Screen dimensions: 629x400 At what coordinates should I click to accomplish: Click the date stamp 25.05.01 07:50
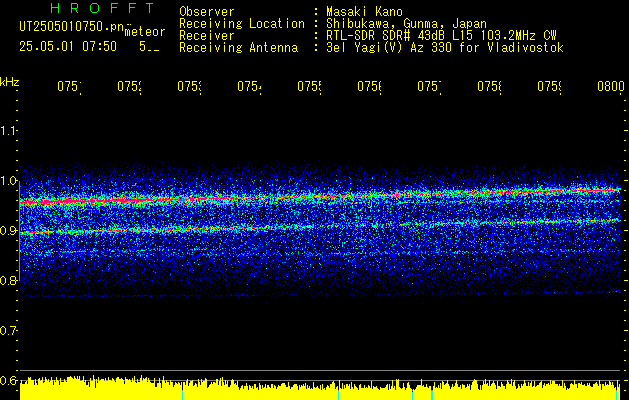pos(68,47)
